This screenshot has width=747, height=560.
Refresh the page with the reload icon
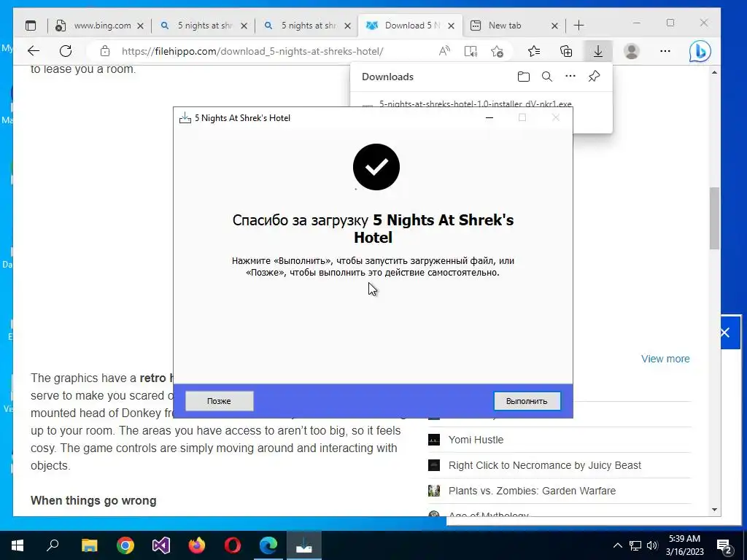pyautogui.click(x=66, y=51)
